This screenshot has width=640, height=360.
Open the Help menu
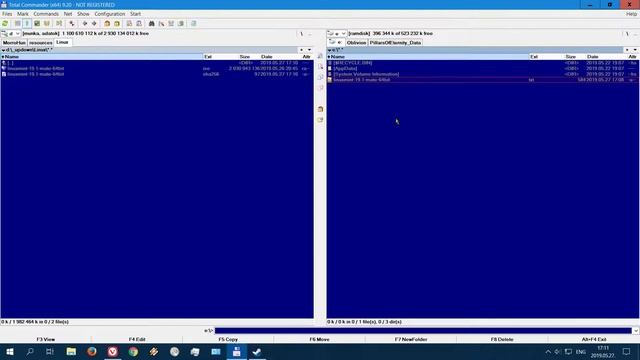pos(631,14)
